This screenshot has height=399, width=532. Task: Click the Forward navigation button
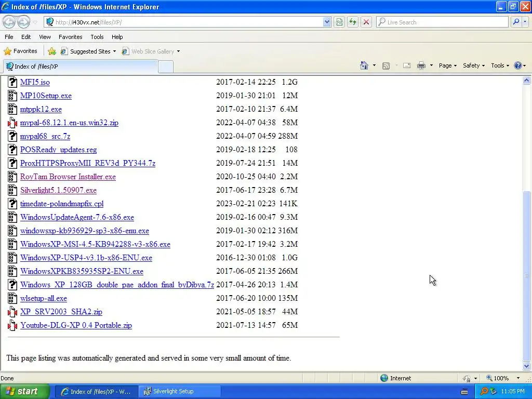(x=23, y=22)
